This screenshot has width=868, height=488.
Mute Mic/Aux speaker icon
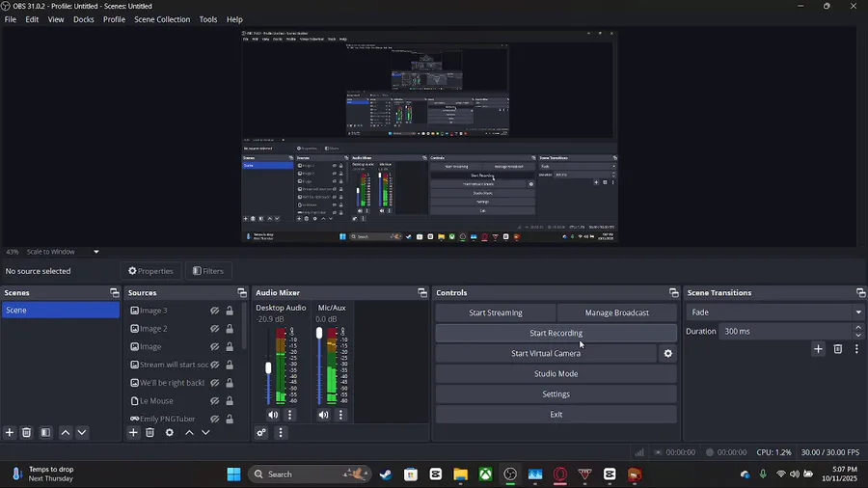(324, 415)
